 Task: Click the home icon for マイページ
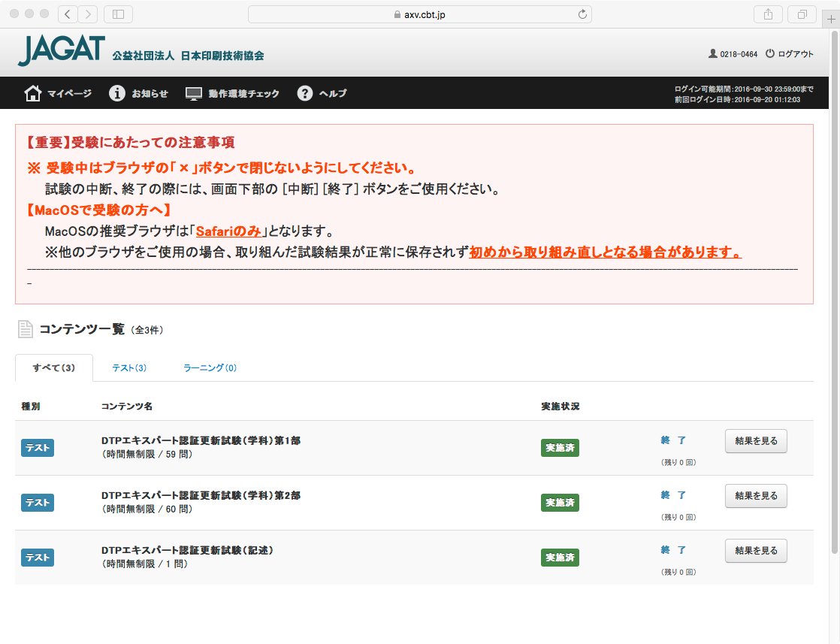32,93
